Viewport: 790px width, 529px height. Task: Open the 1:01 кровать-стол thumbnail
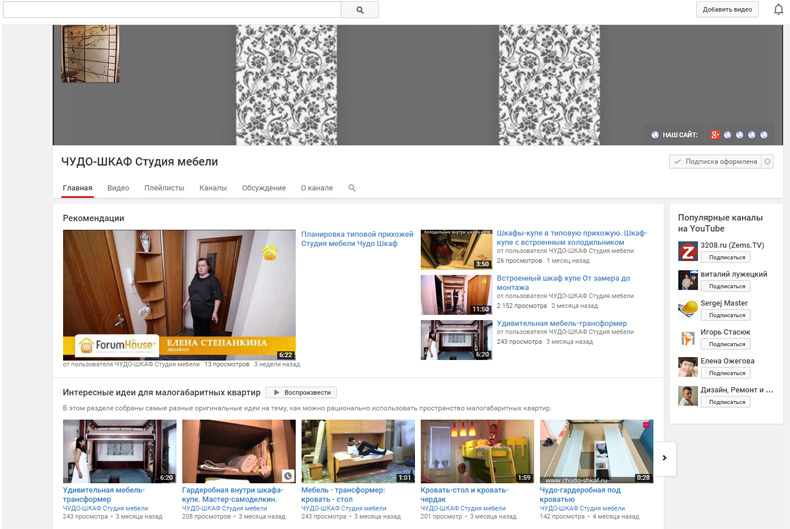pos(358,451)
